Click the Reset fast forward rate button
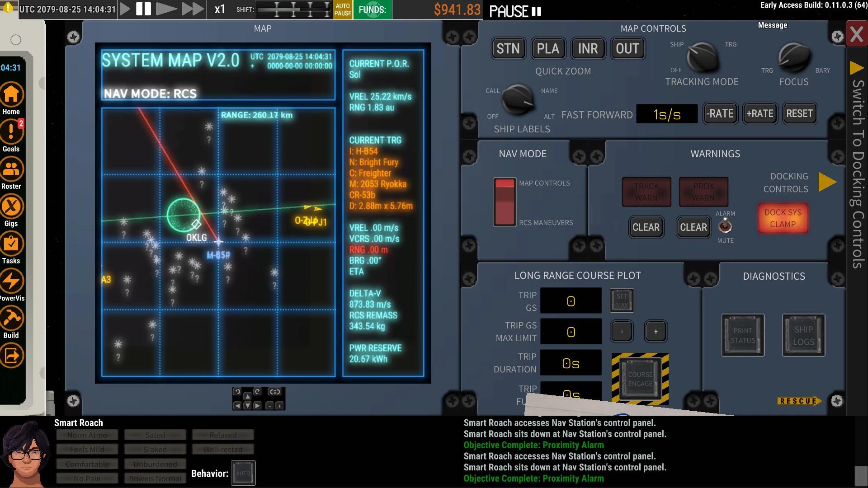The width and height of the screenshot is (868, 488). pos(798,113)
